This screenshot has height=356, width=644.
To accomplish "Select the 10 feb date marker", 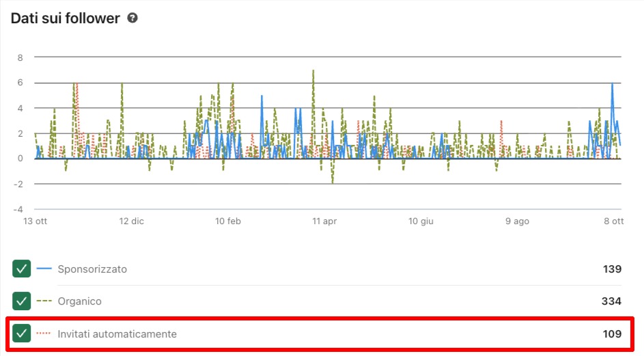I will pos(228,221).
